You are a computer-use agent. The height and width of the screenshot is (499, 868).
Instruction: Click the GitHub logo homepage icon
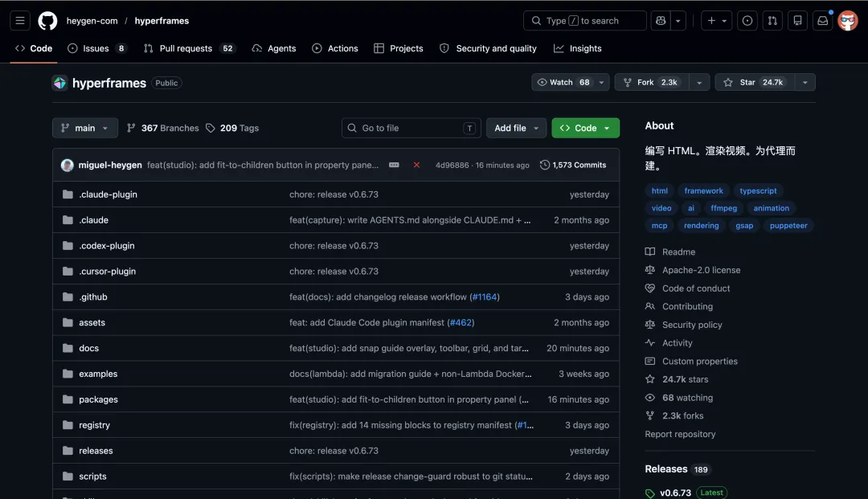coord(47,21)
